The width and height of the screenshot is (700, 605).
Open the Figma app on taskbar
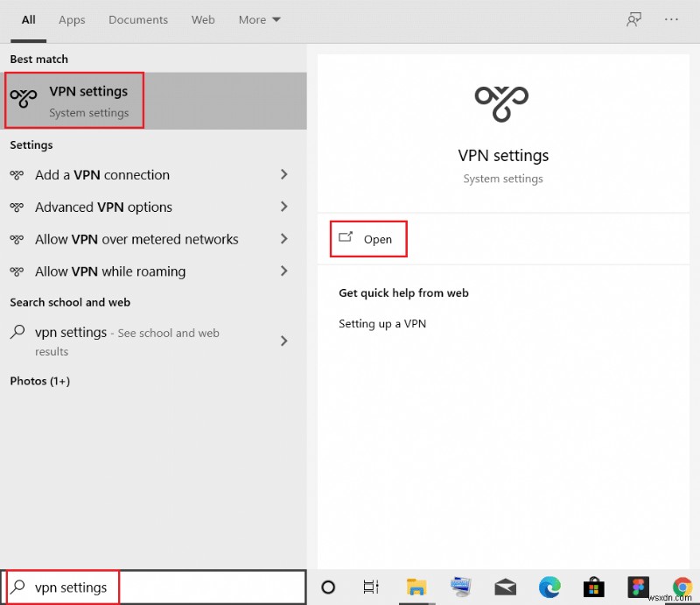[x=639, y=587]
